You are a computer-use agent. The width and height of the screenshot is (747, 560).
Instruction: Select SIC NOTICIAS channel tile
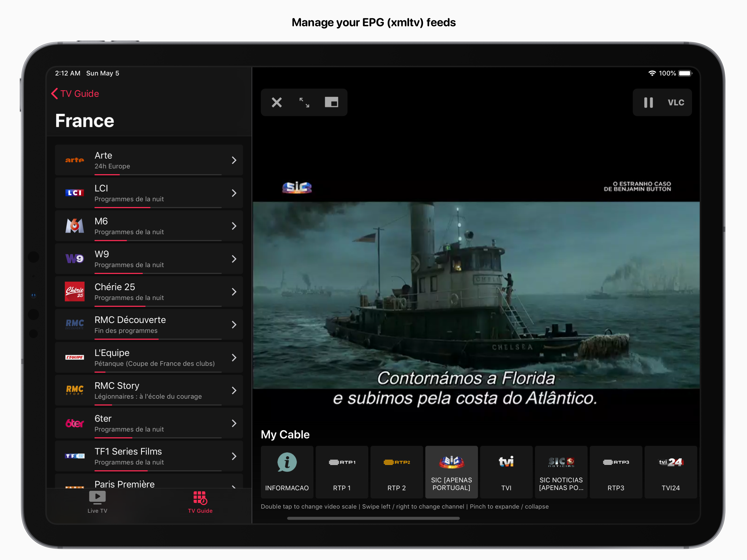[x=561, y=472]
